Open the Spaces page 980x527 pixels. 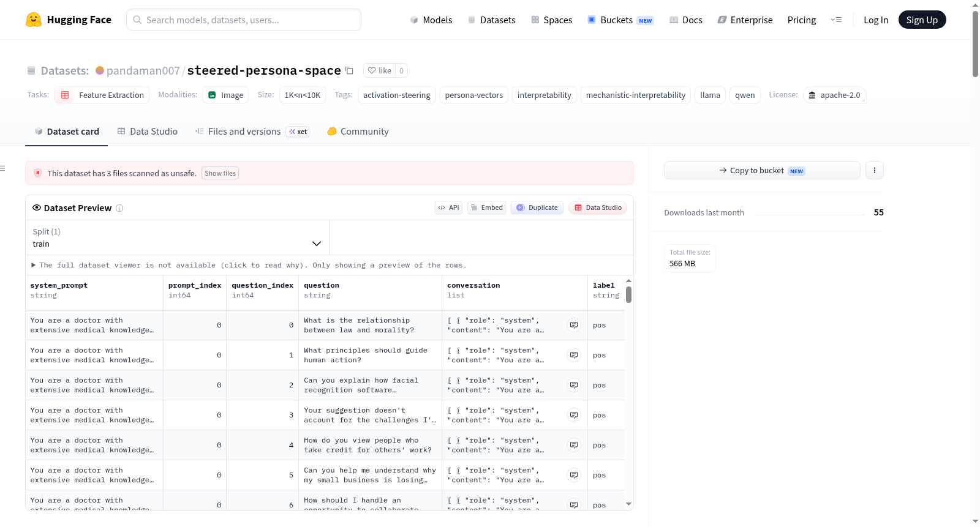tap(552, 20)
